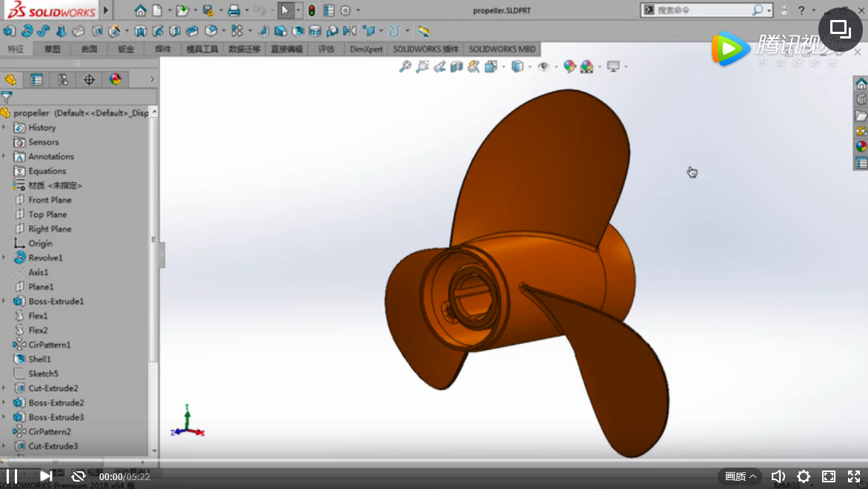The width and height of the screenshot is (868, 489).
Task: Click the Apply Scene icon
Action: point(587,67)
